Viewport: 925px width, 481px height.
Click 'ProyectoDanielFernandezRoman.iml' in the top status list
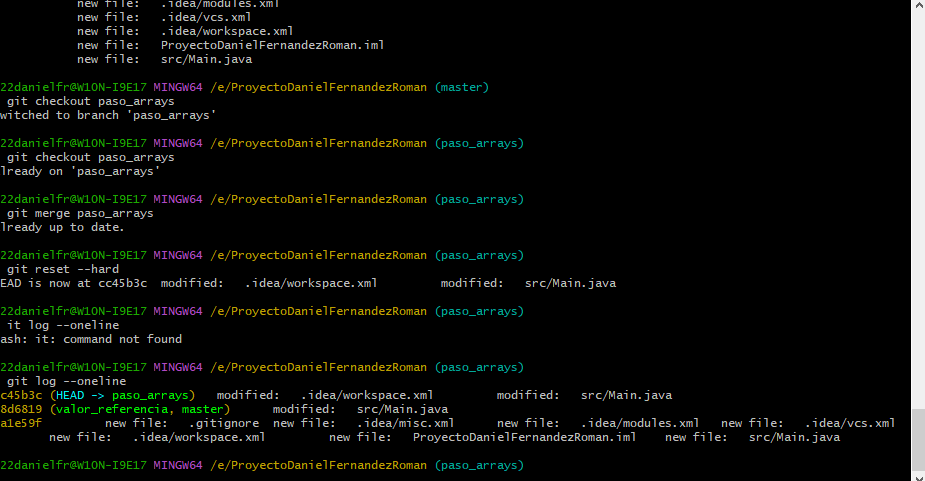tap(273, 45)
